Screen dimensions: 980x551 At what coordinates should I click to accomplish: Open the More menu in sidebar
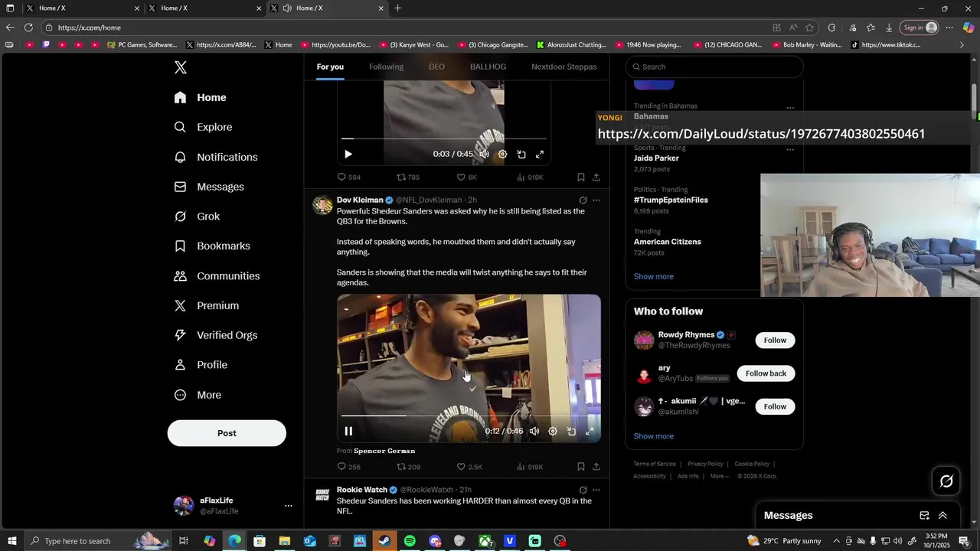click(198, 395)
